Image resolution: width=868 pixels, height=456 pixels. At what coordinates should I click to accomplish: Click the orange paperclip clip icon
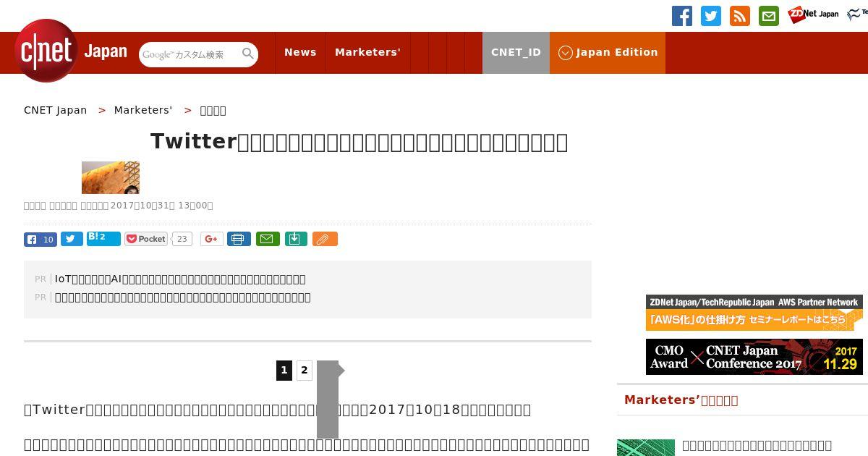[x=325, y=239]
